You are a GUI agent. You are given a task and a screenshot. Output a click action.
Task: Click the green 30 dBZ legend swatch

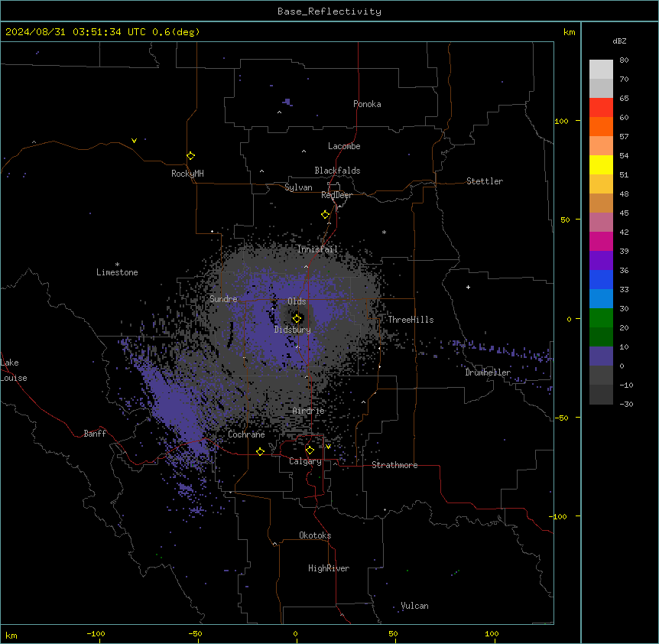pos(601,318)
